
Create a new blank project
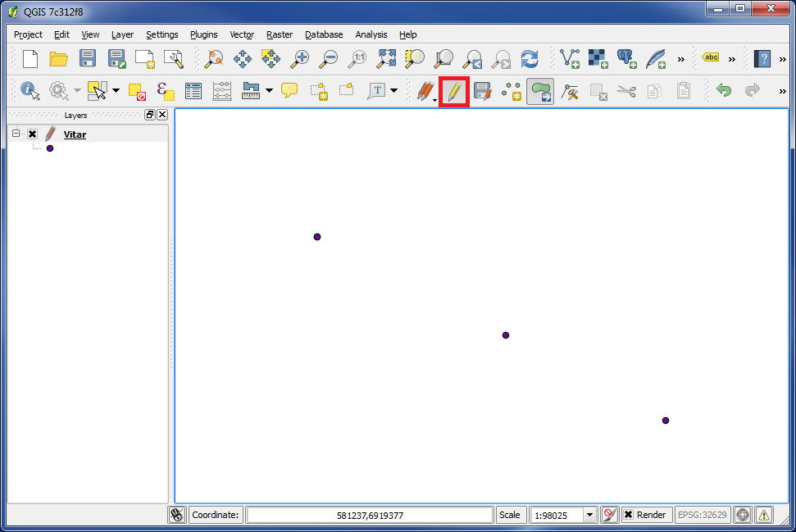(x=30, y=59)
